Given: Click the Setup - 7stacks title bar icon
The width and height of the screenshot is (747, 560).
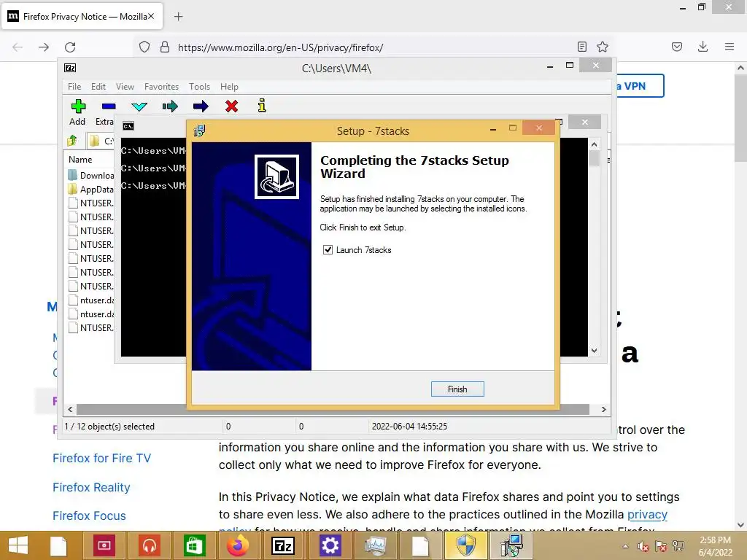Looking at the screenshot, I should (199, 131).
